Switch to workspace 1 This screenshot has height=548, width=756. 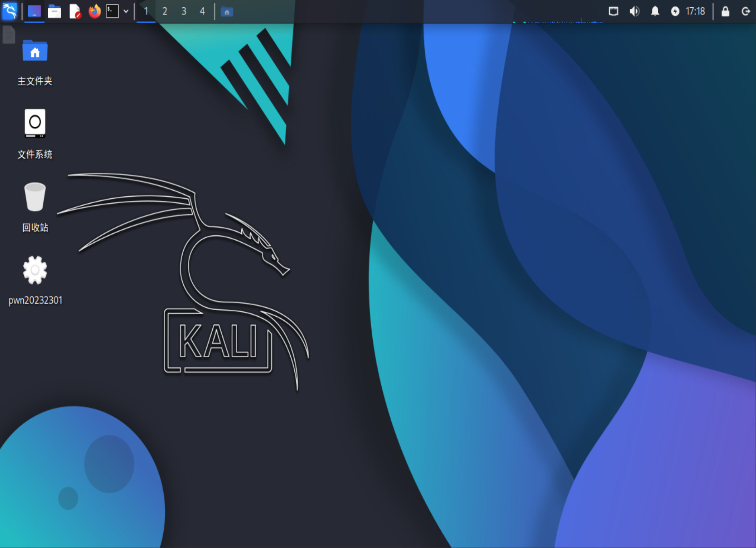click(x=146, y=11)
